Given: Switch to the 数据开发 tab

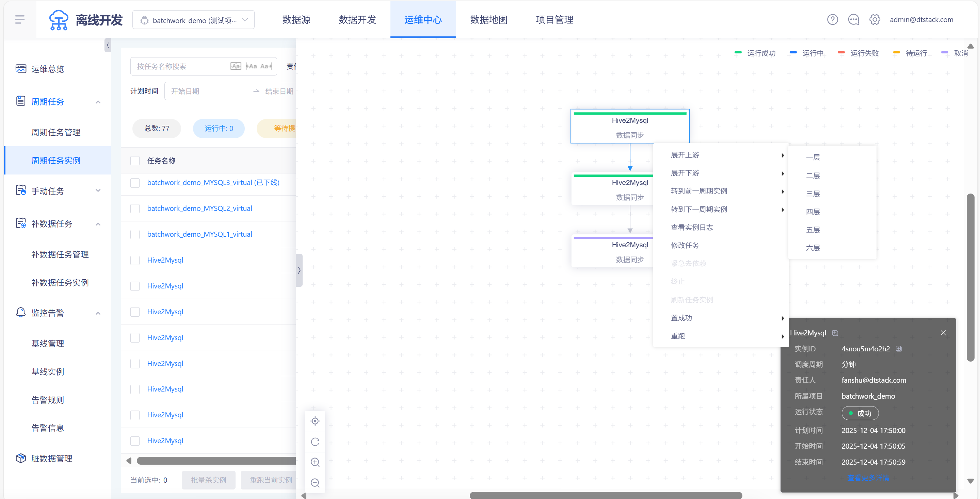Looking at the screenshot, I should point(357,20).
